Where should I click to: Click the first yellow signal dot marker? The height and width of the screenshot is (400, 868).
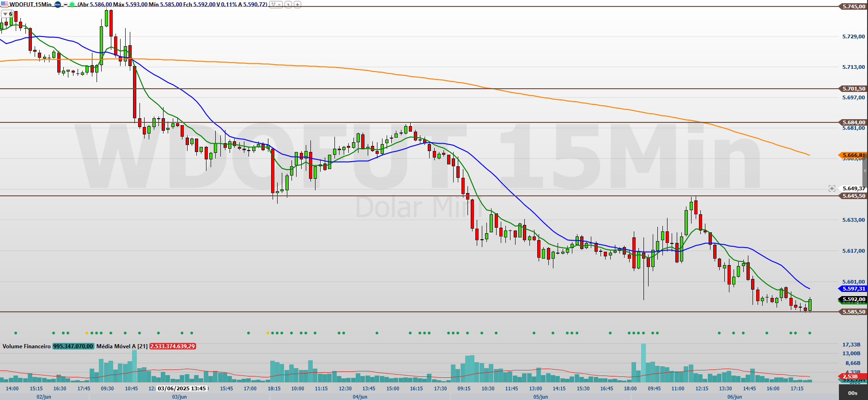(x=86, y=333)
